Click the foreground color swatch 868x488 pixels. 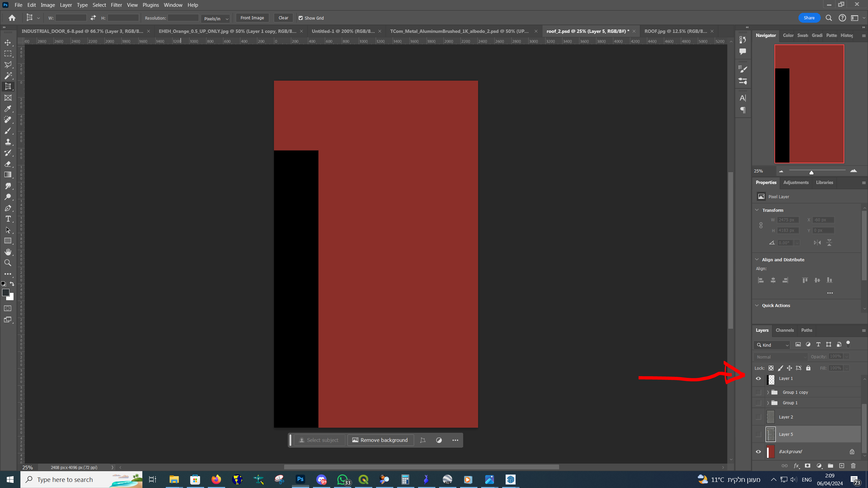click(5, 292)
